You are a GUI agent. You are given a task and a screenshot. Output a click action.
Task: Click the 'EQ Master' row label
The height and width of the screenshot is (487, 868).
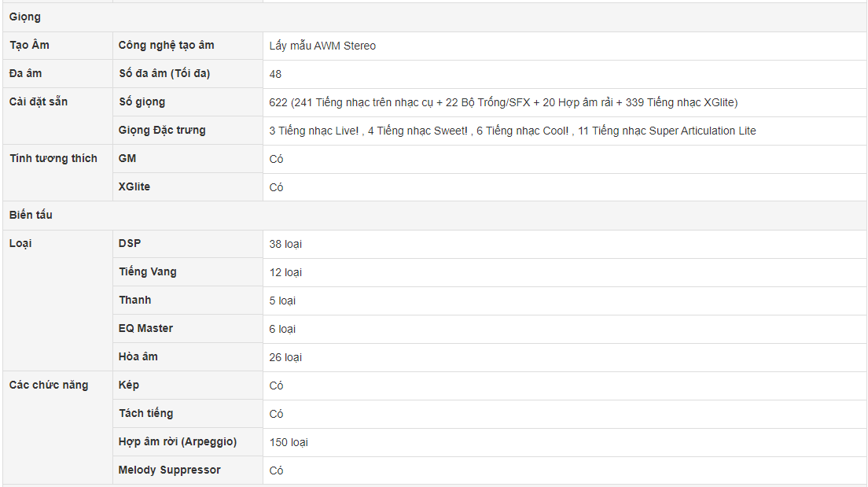click(145, 328)
